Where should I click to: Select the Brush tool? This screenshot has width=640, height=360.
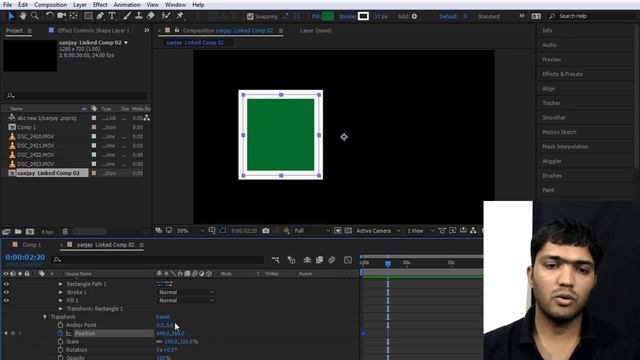[127, 16]
